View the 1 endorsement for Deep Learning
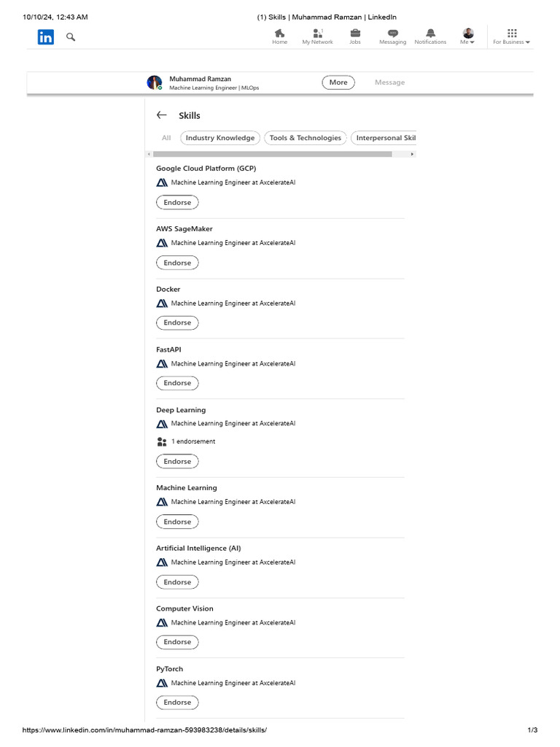 pos(192,441)
